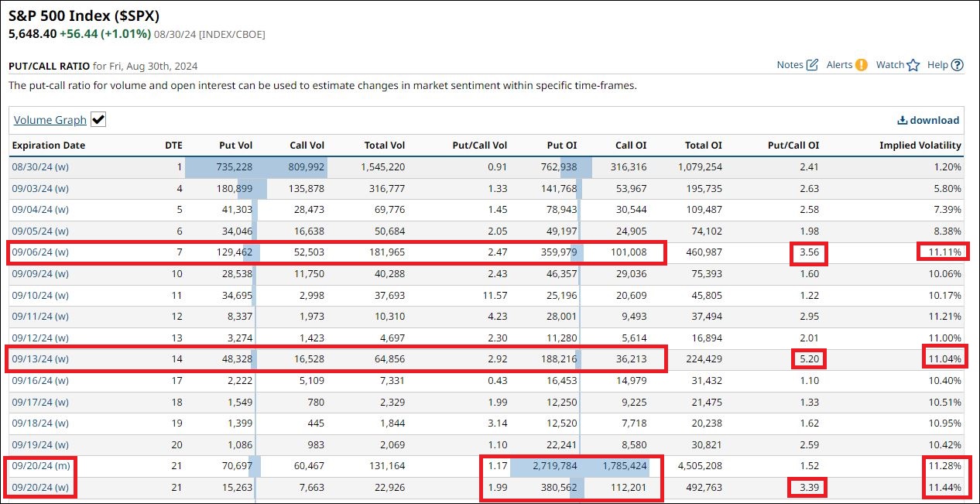Sort by Put/Call OI column header
This screenshot has height=504, width=980.
point(793,146)
